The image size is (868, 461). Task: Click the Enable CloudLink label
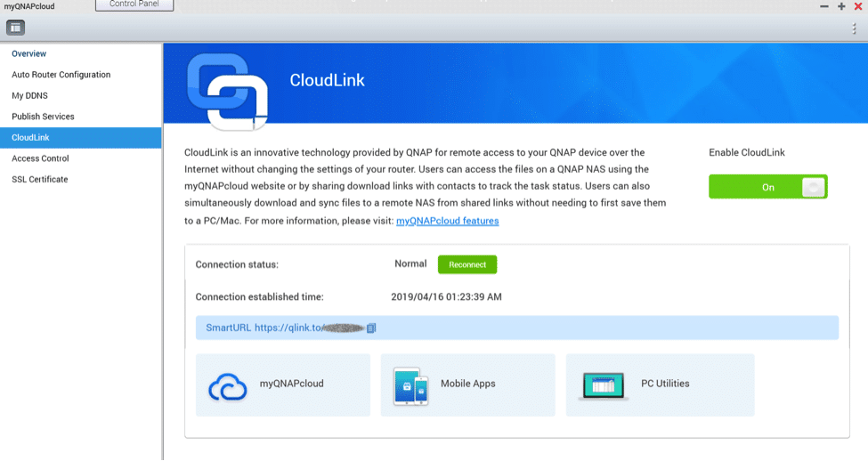747,153
